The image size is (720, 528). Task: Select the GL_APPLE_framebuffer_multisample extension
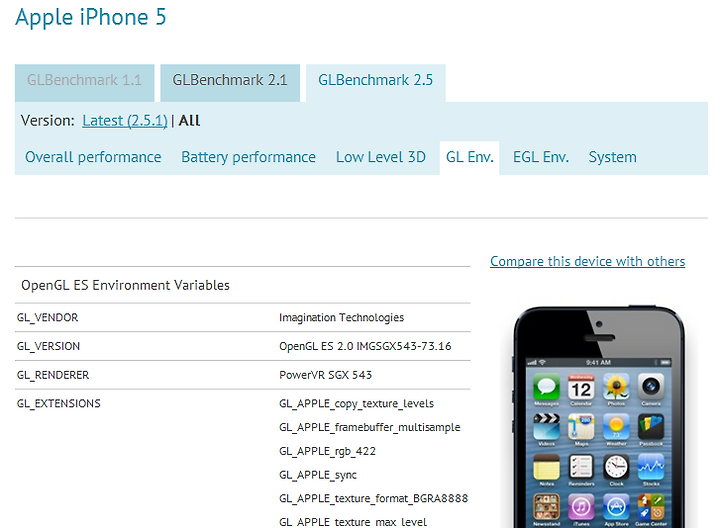click(370, 427)
